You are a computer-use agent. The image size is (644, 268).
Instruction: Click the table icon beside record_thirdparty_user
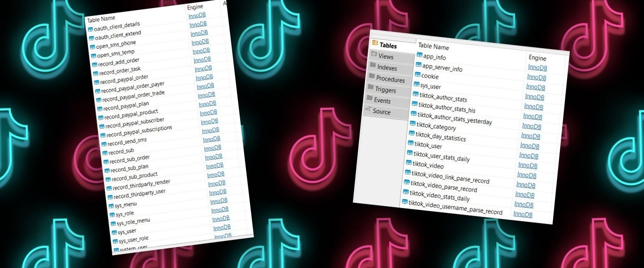tap(110, 197)
